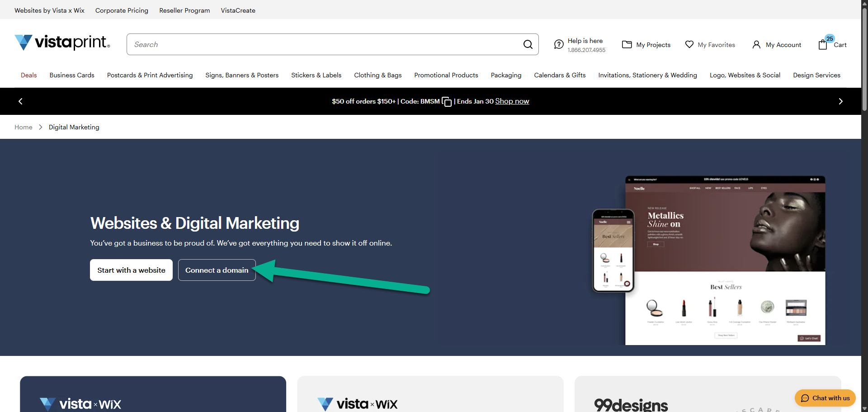
Task: Click the phone number 1.866.207.4955
Action: 586,50
